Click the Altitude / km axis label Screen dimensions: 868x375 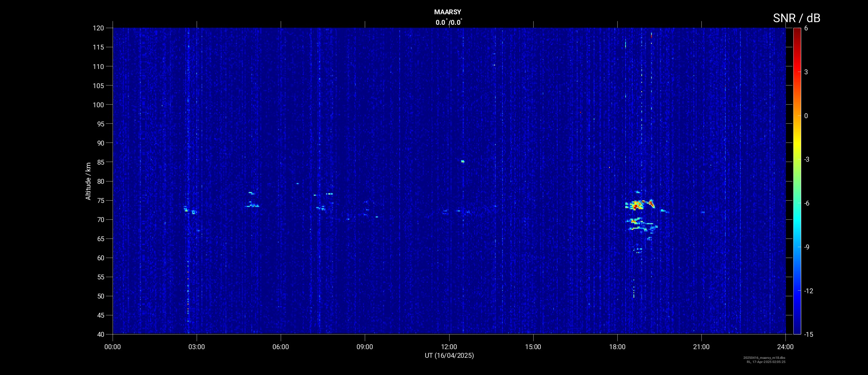click(x=88, y=181)
